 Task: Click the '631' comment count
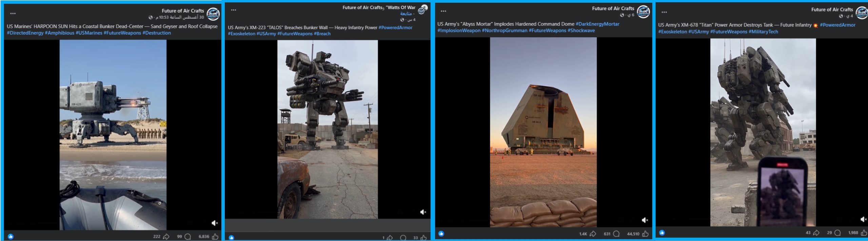pyautogui.click(x=607, y=234)
